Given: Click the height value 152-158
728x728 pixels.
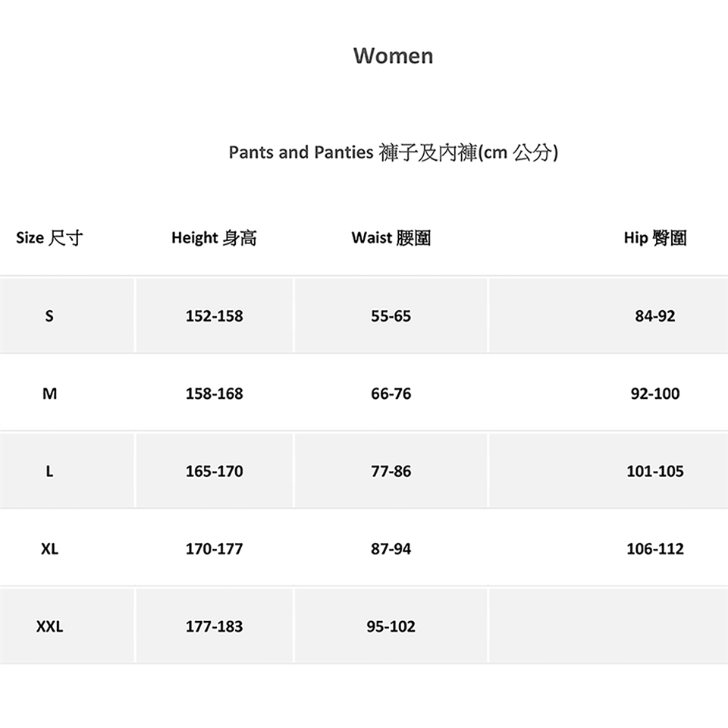Looking at the screenshot, I should click(215, 316).
